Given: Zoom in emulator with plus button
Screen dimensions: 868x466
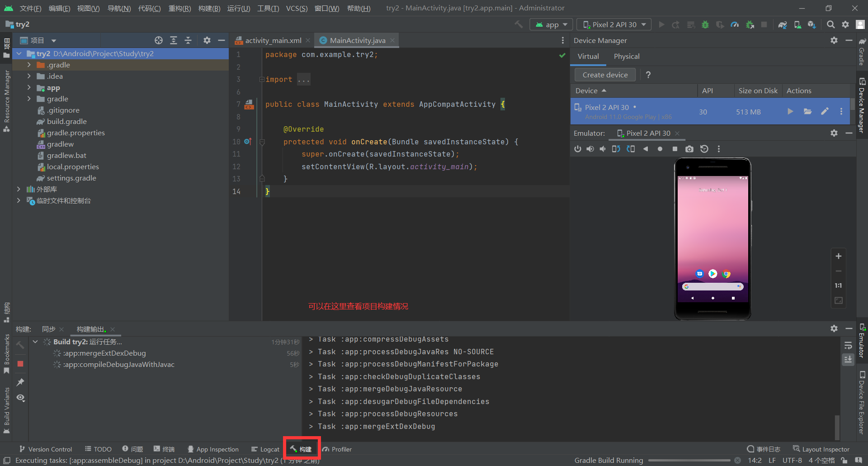Looking at the screenshot, I should tap(838, 256).
